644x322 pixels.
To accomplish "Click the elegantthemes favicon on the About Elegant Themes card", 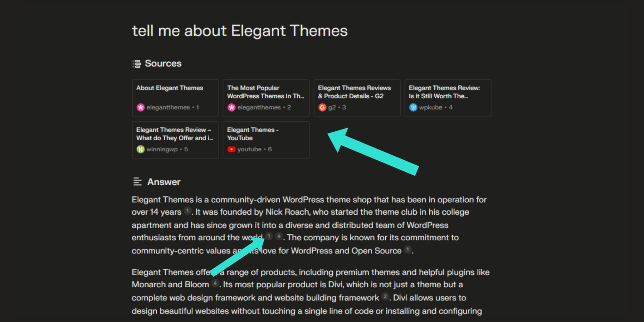I will 140,107.
